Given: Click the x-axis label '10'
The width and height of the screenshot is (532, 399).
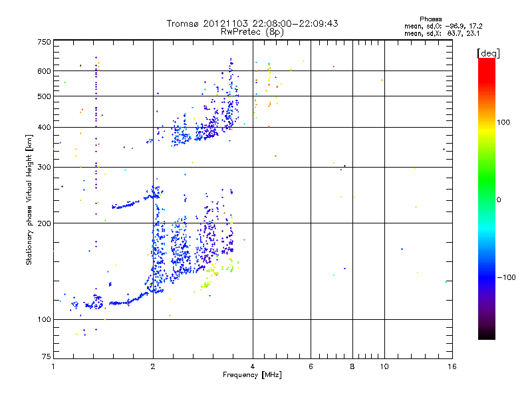Looking at the screenshot, I should coord(384,366).
